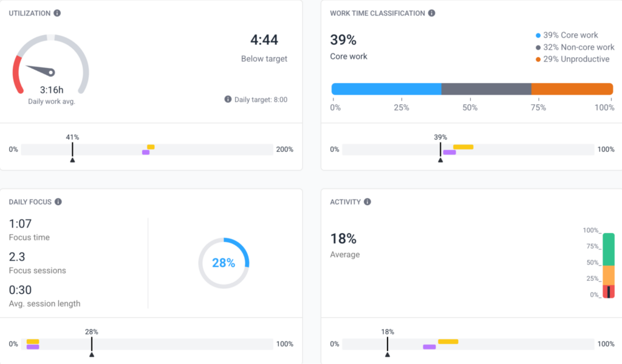Screen dimensions: 622x364
Task: Open the Activity info tooltip
Action: [x=369, y=201]
